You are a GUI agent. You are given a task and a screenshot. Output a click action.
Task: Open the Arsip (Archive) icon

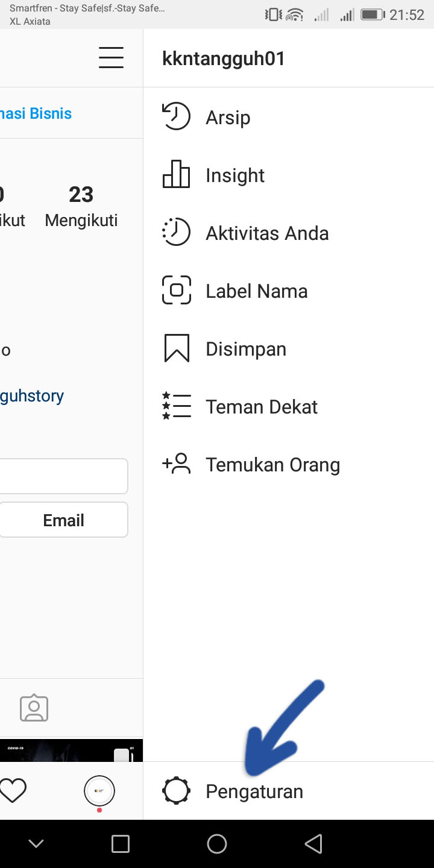pos(175,116)
